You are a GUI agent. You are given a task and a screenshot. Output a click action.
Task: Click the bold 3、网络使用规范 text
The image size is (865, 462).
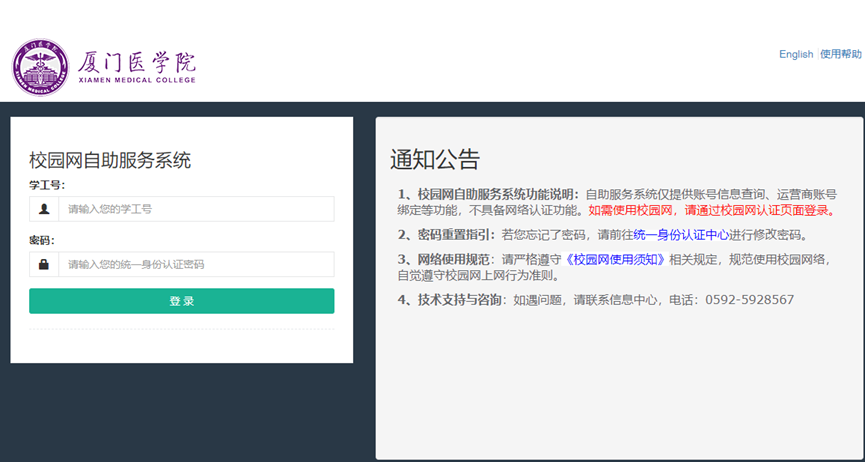pos(444,259)
